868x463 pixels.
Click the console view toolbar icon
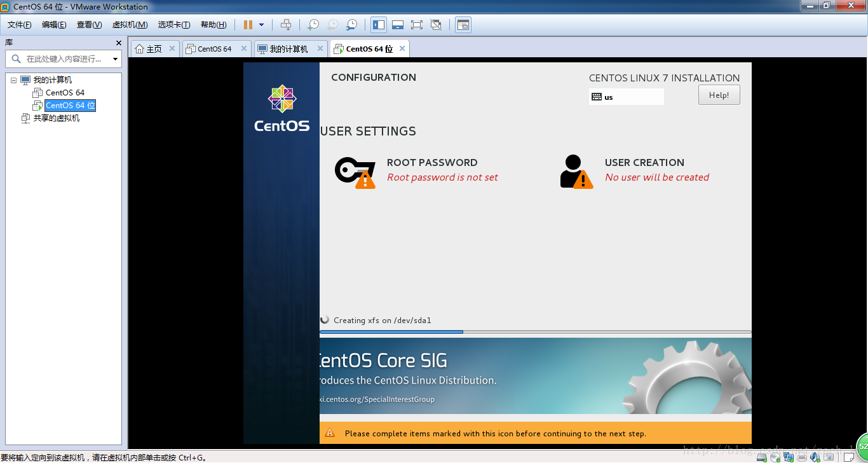pos(463,25)
